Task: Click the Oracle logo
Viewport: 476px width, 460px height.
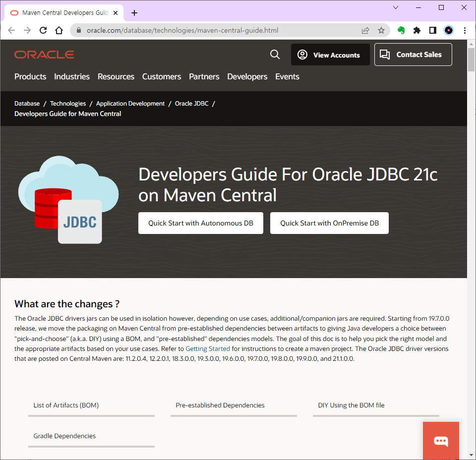Action: pyautogui.click(x=44, y=55)
